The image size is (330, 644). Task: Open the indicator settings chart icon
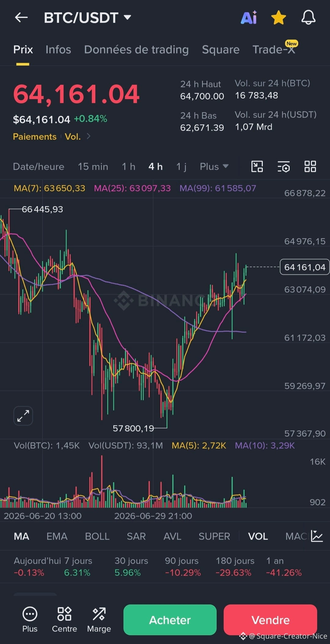[x=317, y=536]
